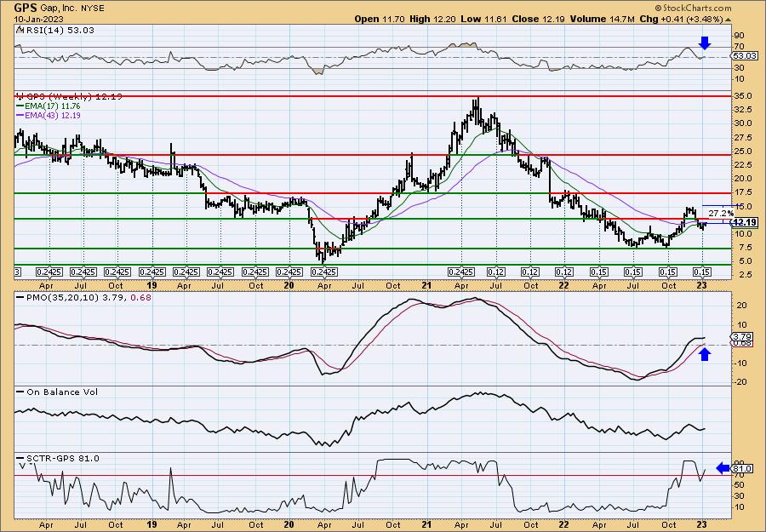Click year label 22 below the SCTR panel
This screenshot has height=532, width=766.
click(564, 524)
